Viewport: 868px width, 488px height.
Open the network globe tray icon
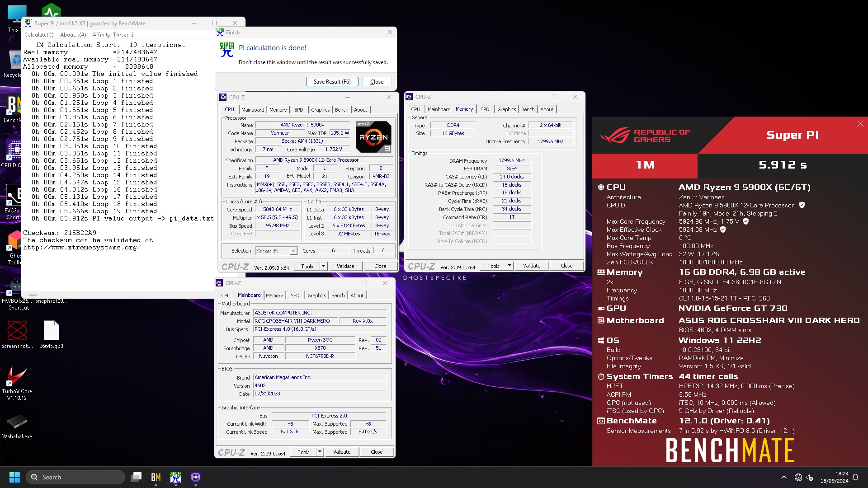point(798,477)
